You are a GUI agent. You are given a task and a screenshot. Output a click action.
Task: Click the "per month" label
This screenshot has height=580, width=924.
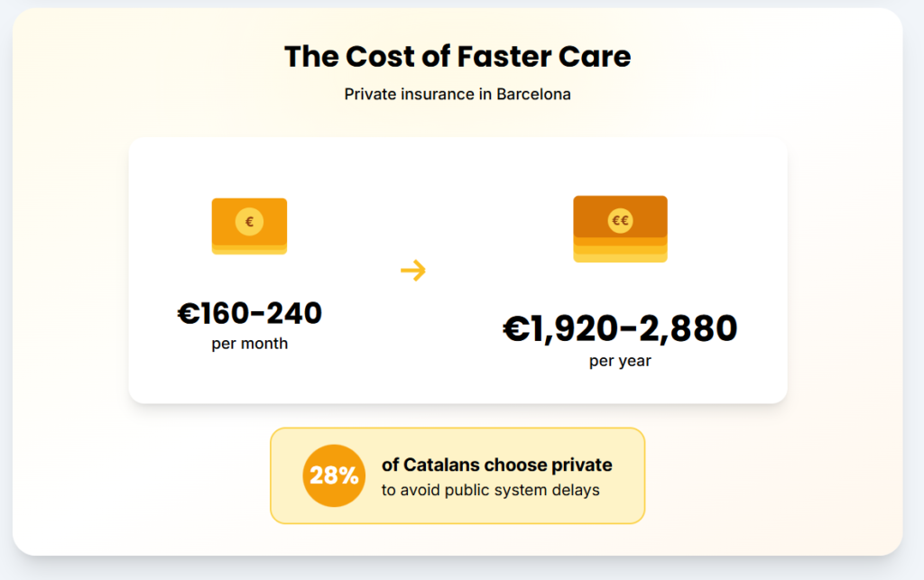point(250,344)
